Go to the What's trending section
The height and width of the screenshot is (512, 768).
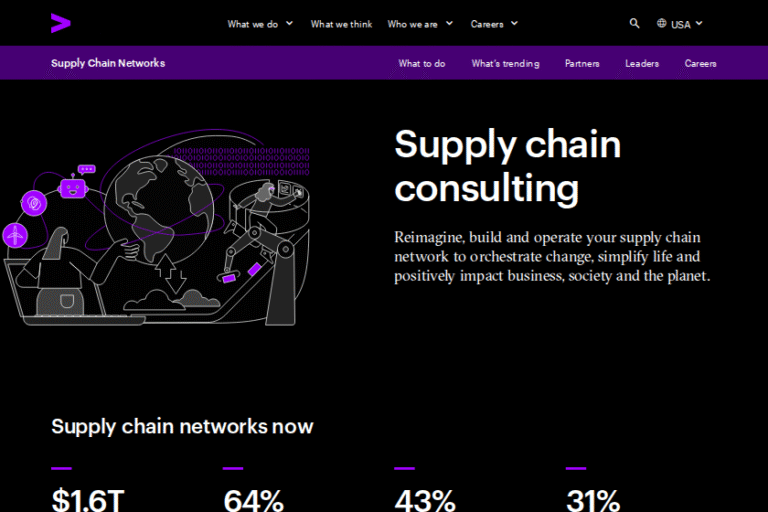(505, 63)
